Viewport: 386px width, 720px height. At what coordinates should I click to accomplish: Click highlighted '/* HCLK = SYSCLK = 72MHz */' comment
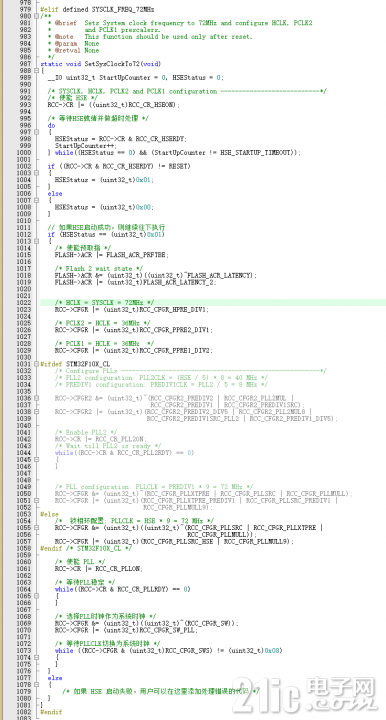coord(104,303)
